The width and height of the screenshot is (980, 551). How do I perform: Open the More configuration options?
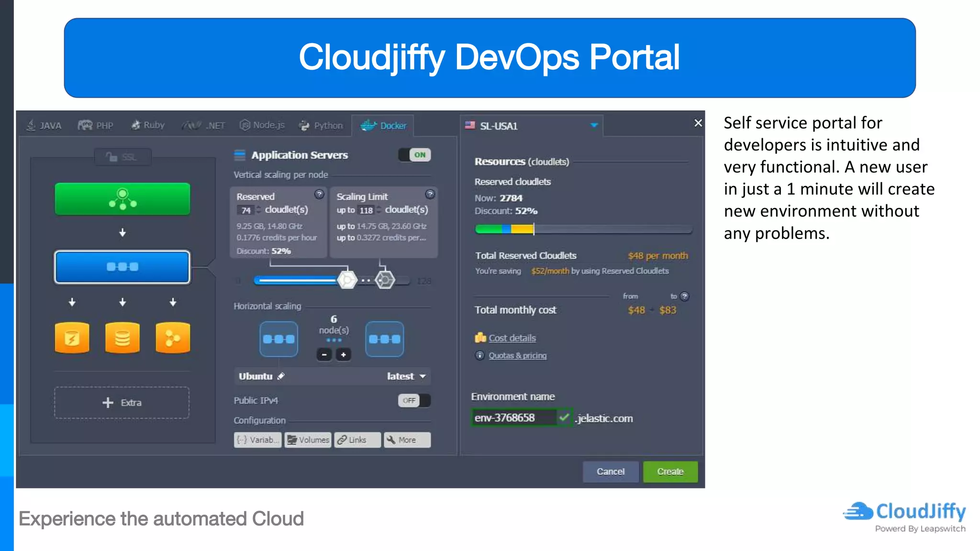point(407,440)
